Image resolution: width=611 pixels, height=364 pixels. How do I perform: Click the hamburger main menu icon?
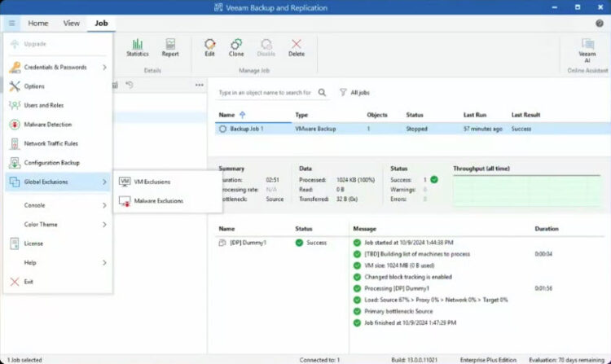[x=11, y=24]
